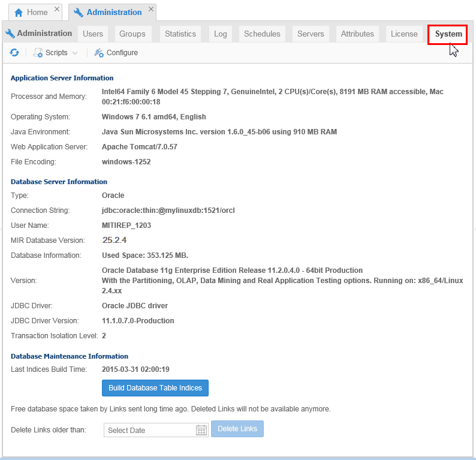Click the database type value Oracle

click(113, 196)
